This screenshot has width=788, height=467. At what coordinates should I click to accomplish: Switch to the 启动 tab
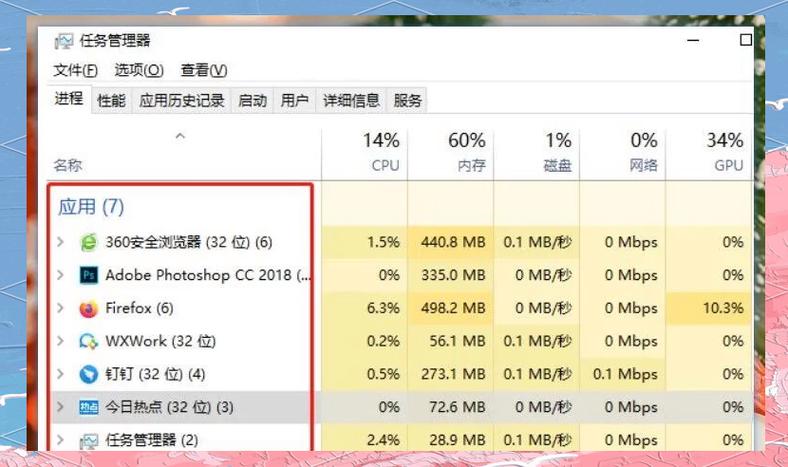[252, 101]
